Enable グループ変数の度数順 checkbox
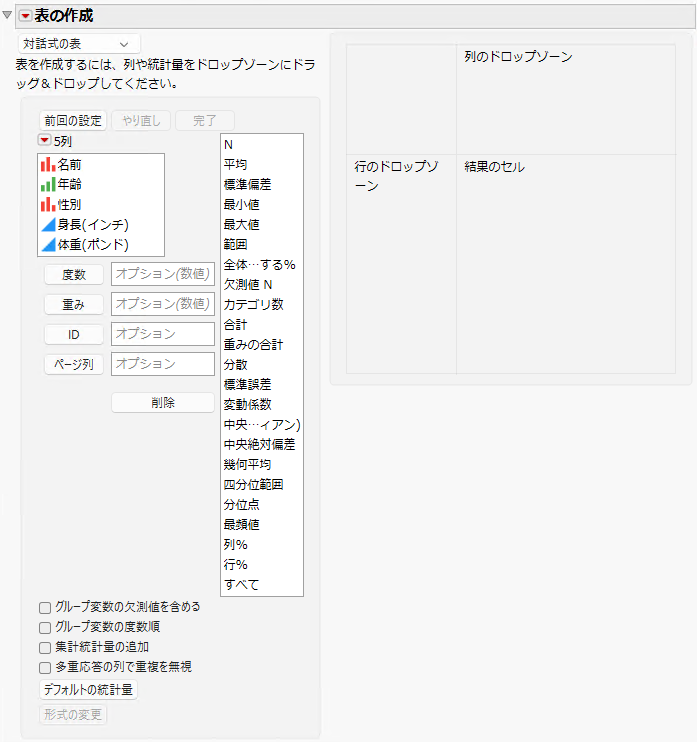 (x=45, y=627)
